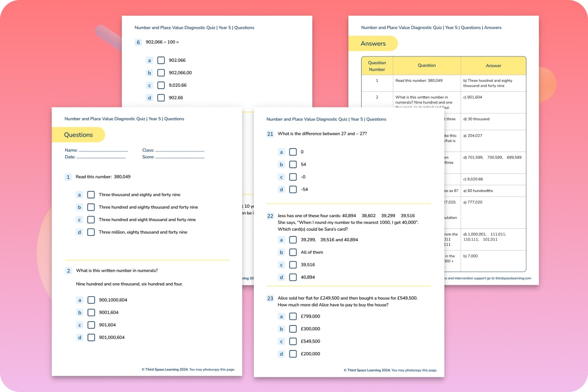Select answer a "900,1000,604" for question 2
The image size is (588, 392).
pos(91,300)
